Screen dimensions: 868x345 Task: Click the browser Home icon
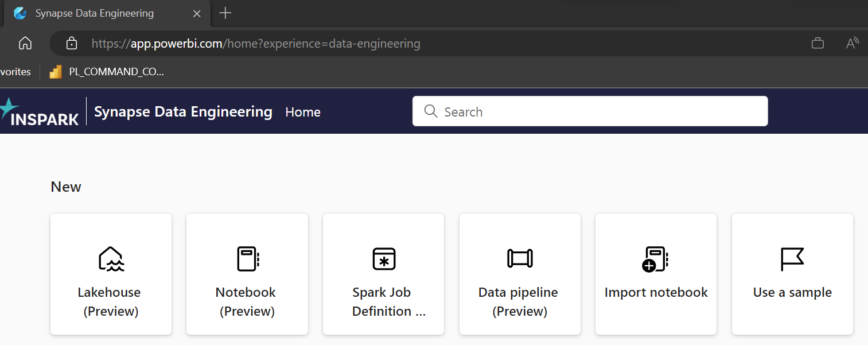point(25,43)
